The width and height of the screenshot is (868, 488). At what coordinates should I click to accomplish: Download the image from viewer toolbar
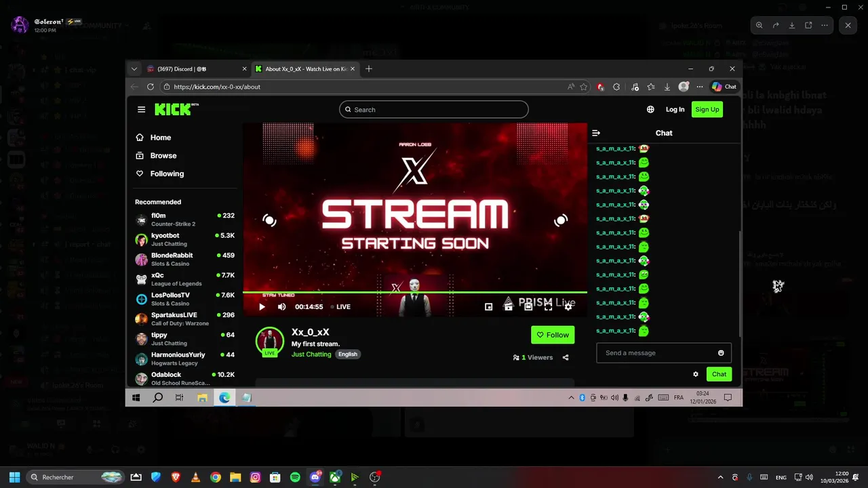792,25
